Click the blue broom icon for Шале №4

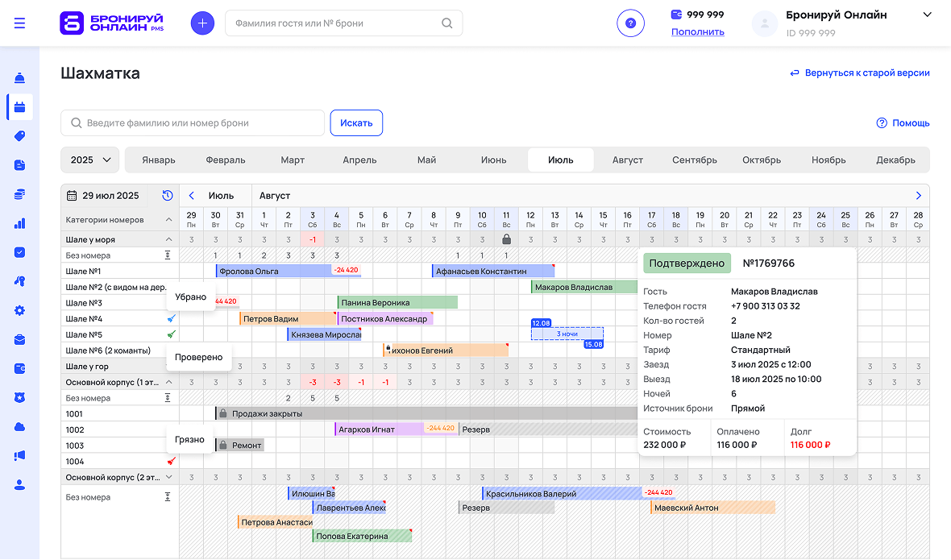click(x=170, y=319)
